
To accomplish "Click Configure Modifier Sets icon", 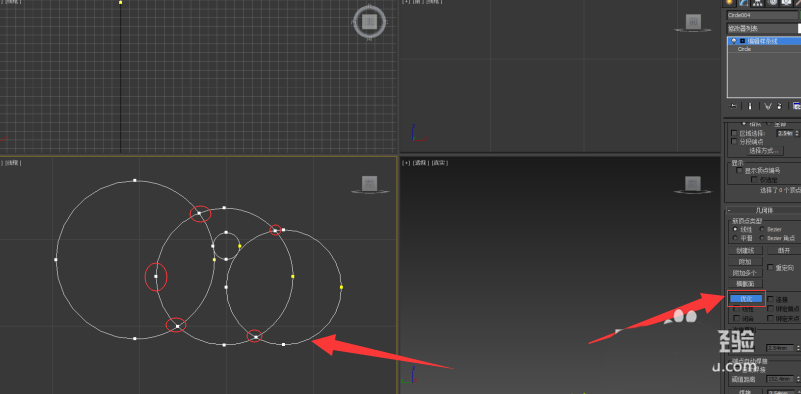I will pyautogui.click(x=796, y=106).
